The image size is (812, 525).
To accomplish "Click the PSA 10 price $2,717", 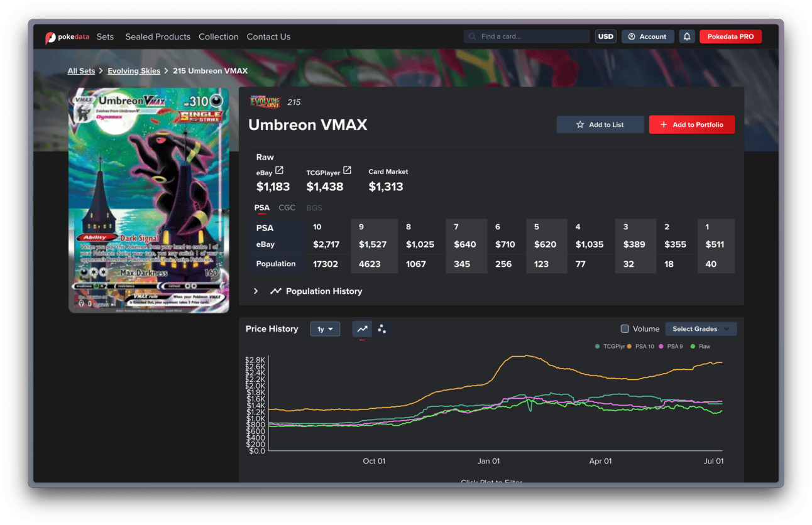I will [x=326, y=244].
